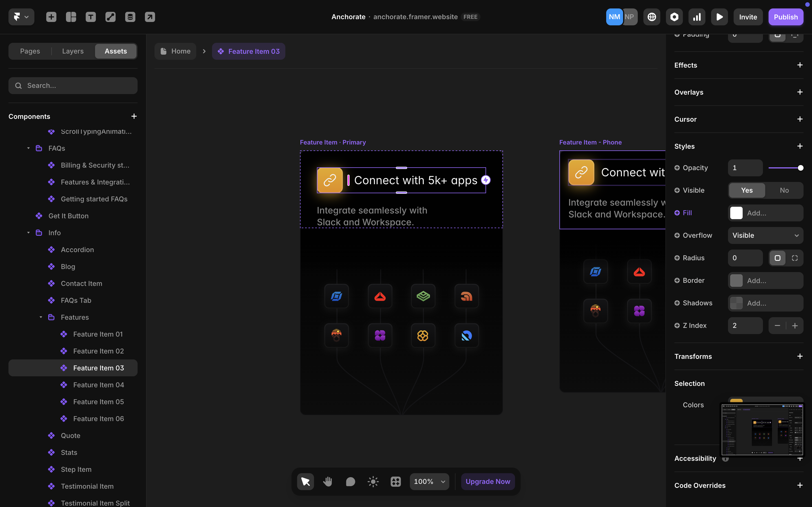Set Visible to Yes
812x507 pixels.
tap(747, 190)
